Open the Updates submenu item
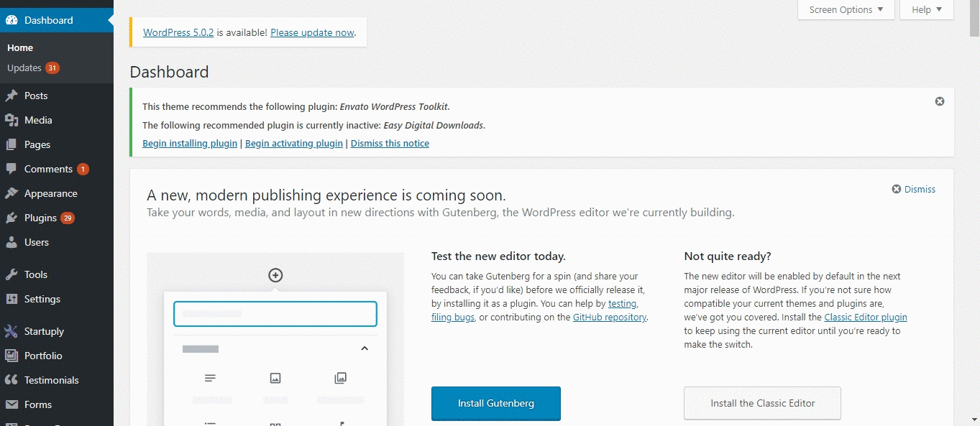 (x=33, y=68)
